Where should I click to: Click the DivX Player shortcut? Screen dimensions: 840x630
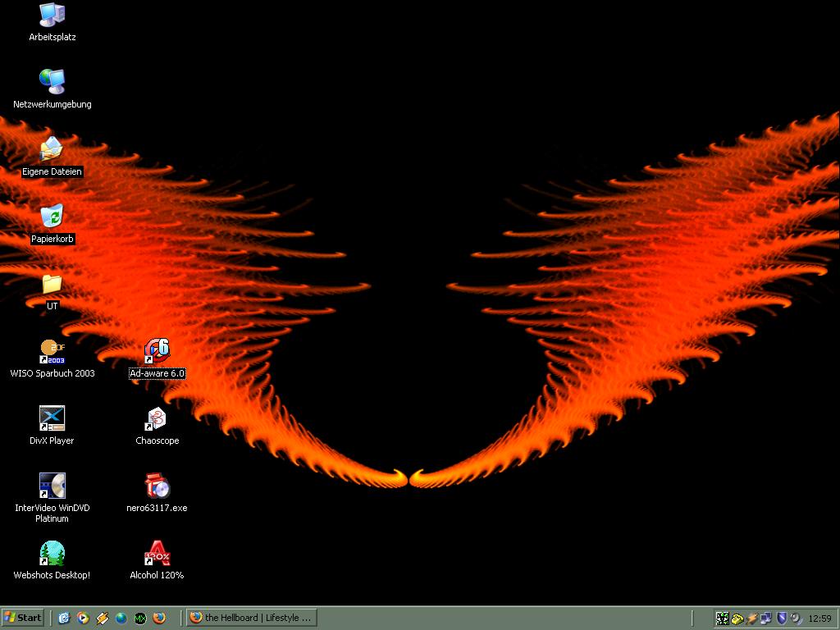coord(52,419)
